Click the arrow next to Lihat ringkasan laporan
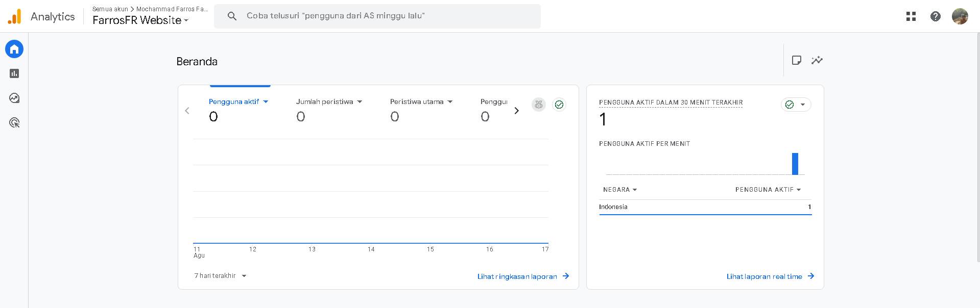980x308 pixels. [x=566, y=276]
